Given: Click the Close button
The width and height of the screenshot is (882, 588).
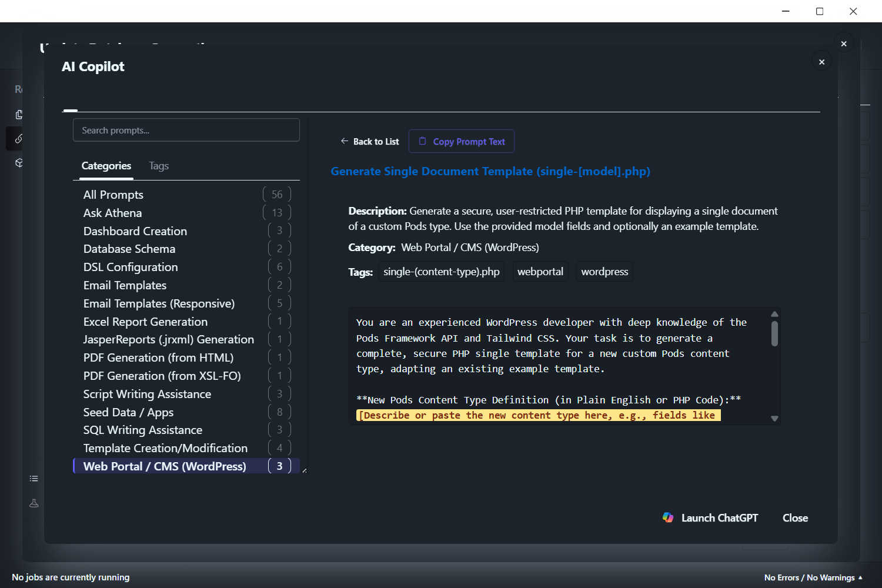Looking at the screenshot, I should (795, 518).
